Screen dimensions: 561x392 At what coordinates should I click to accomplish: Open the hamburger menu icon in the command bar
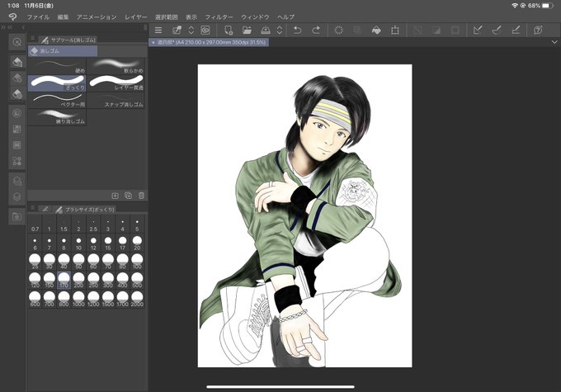pyautogui.click(x=158, y=30)
